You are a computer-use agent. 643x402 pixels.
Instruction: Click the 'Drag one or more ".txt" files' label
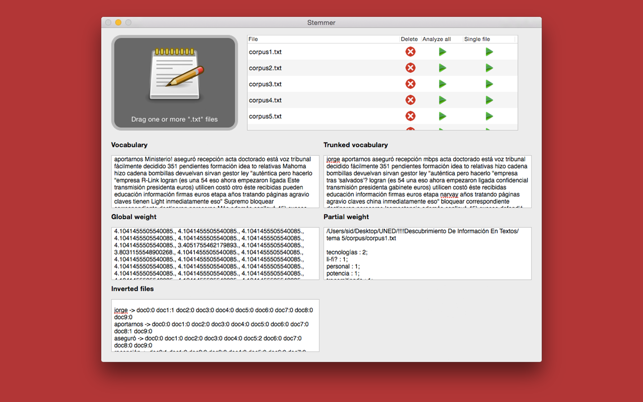coord(174,119)
